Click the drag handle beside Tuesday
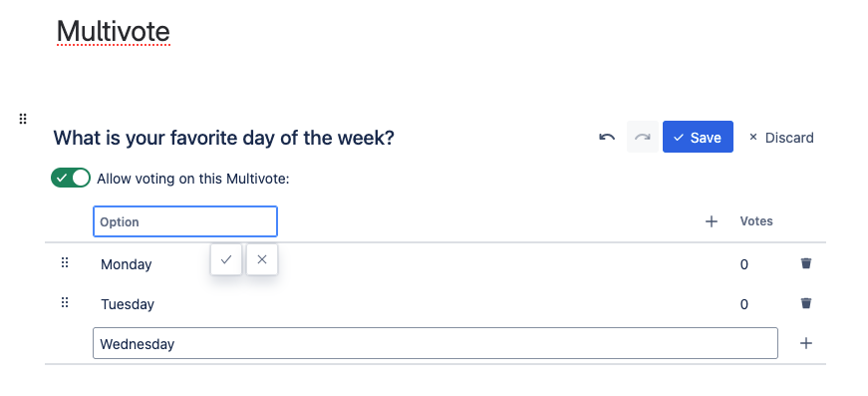Image resolution: width=868 pixels, height=396 pixels. coord(65,302)
